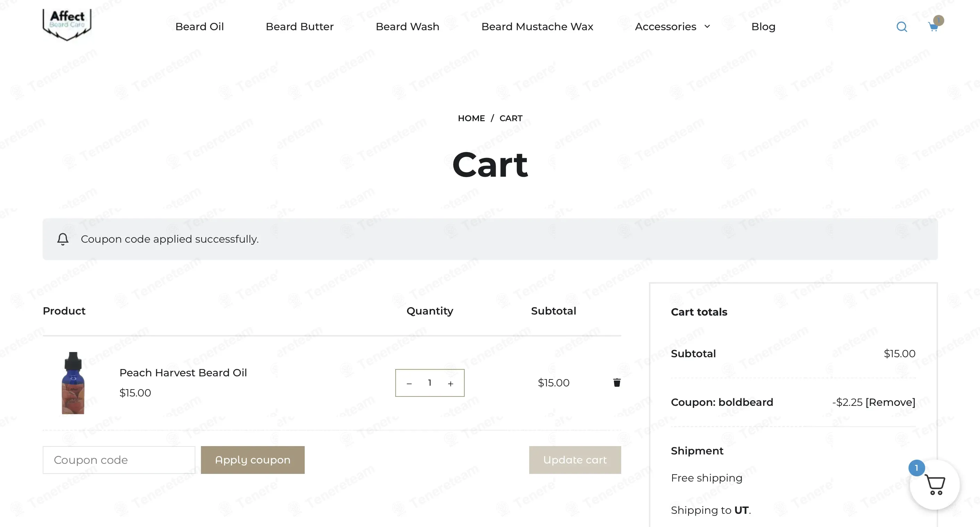Click the notification bell icon

pyautogui.click(x=63, y=239)
